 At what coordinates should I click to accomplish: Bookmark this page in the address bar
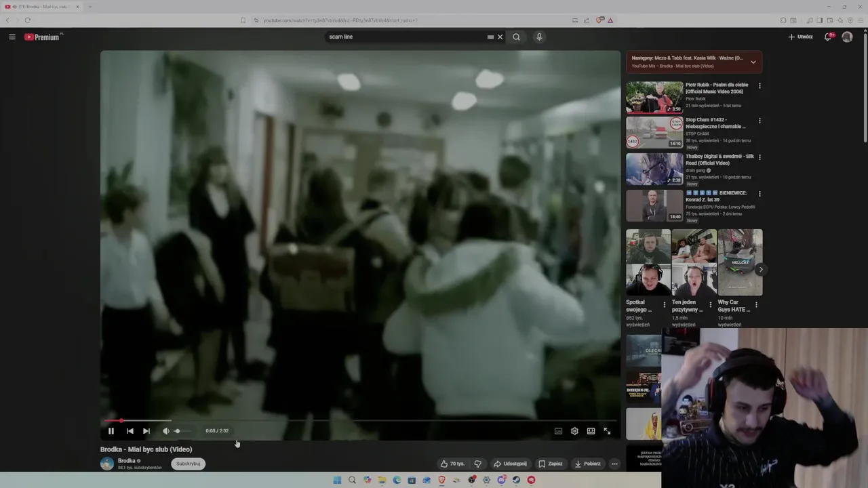243,20
